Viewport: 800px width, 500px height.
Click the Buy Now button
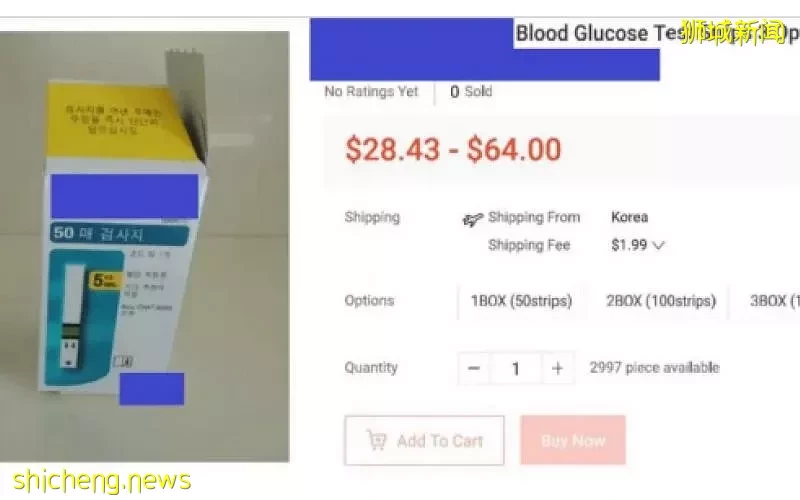(x=573, y=440)
